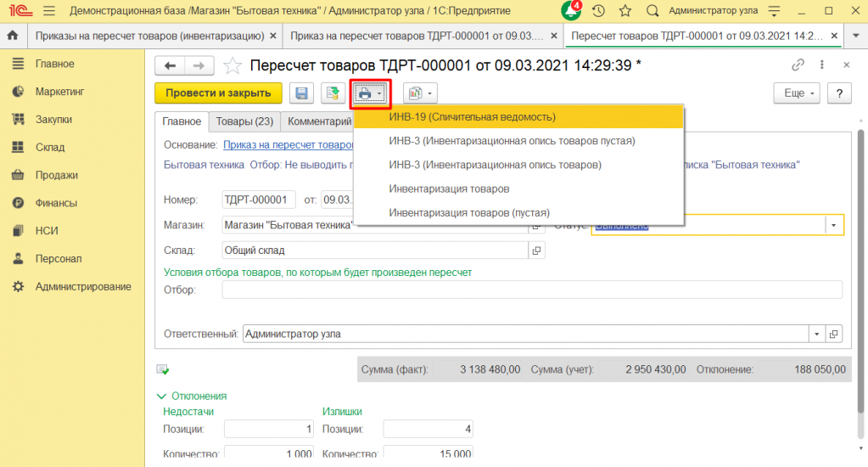
Task: Click the search magnifier icon
Action: pyautogui.click(x=652, y=10)
